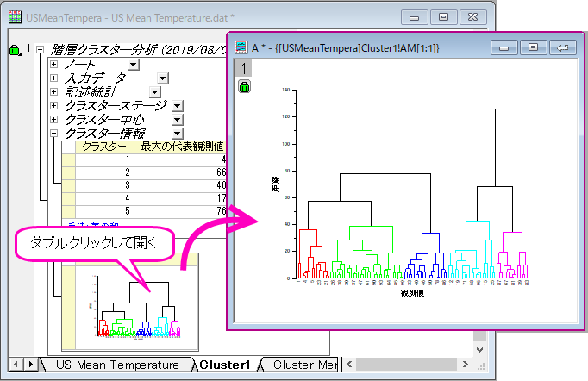Click the 記述統計 section label

click(x=91, y=92)
